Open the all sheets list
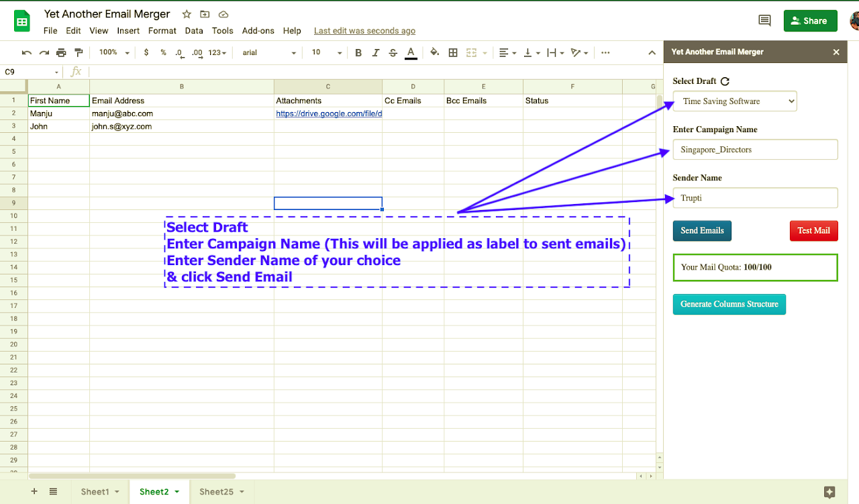The image size is (859, 504). pos(53,491)
